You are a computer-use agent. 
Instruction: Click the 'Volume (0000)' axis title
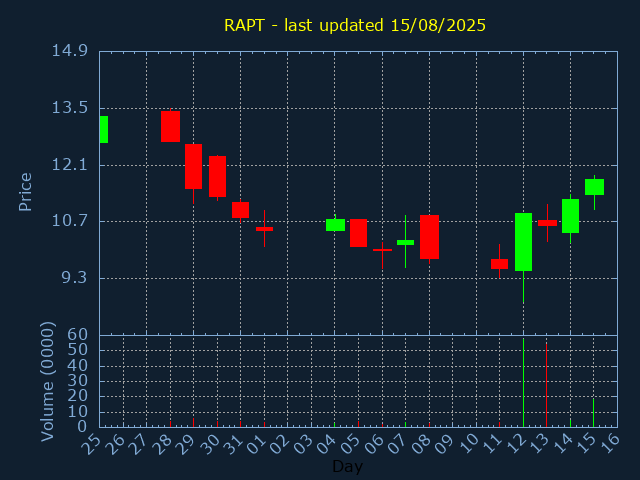click(48, 381)
